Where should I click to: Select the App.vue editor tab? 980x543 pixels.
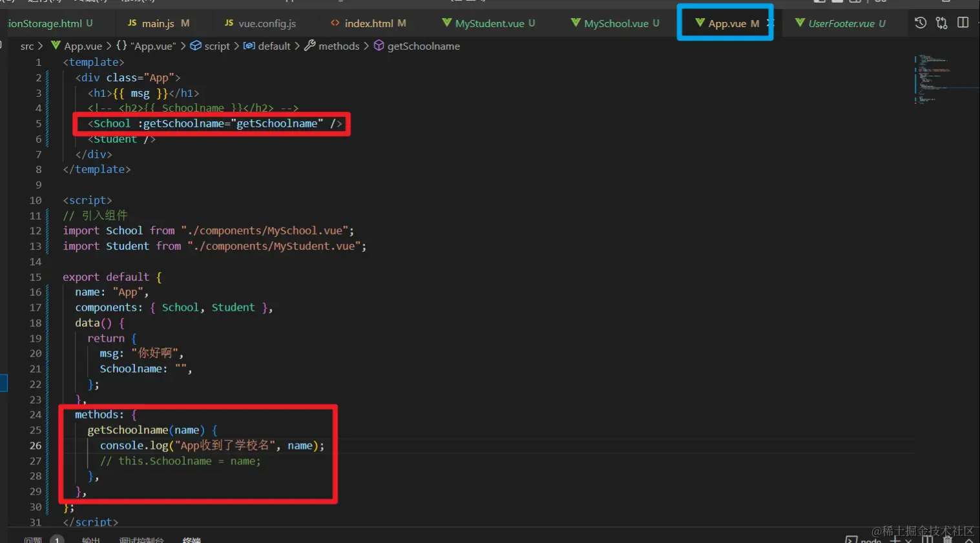pos(726,23)
